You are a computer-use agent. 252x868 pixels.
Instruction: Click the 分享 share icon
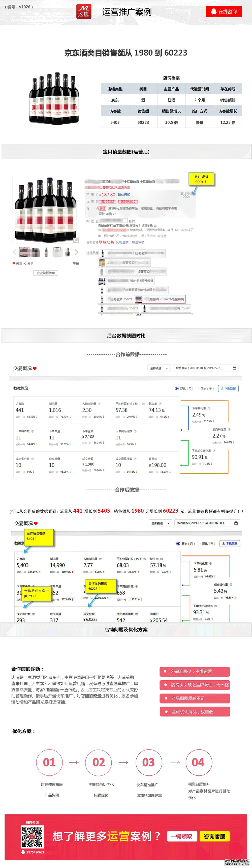click(25, 264)
